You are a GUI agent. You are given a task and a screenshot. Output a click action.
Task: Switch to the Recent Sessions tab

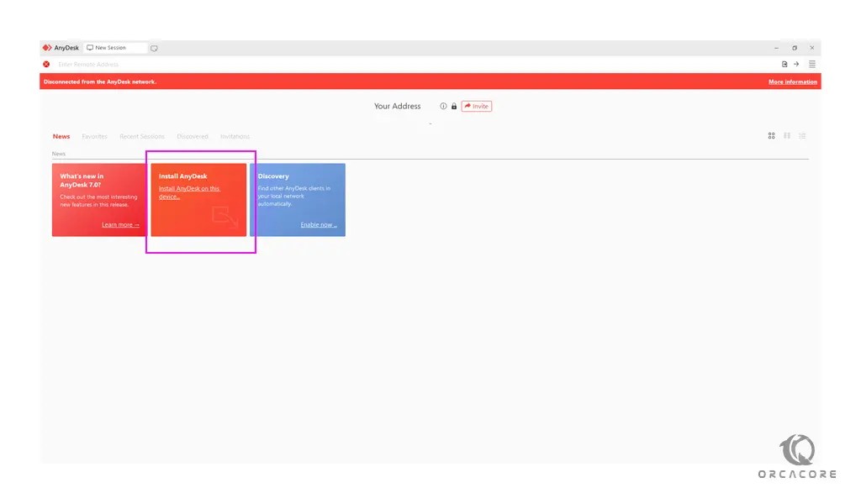click(142, 136)
